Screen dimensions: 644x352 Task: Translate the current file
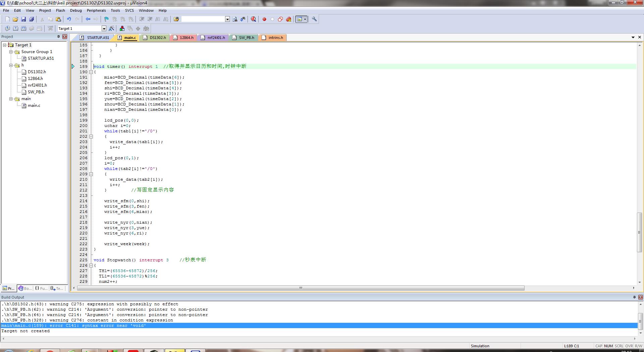point(7,29)
